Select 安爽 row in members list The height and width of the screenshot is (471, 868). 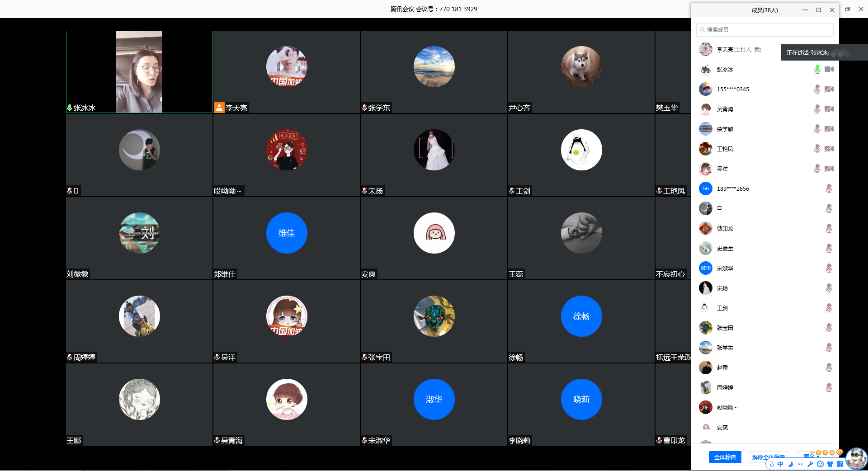[x=764, y=427]
